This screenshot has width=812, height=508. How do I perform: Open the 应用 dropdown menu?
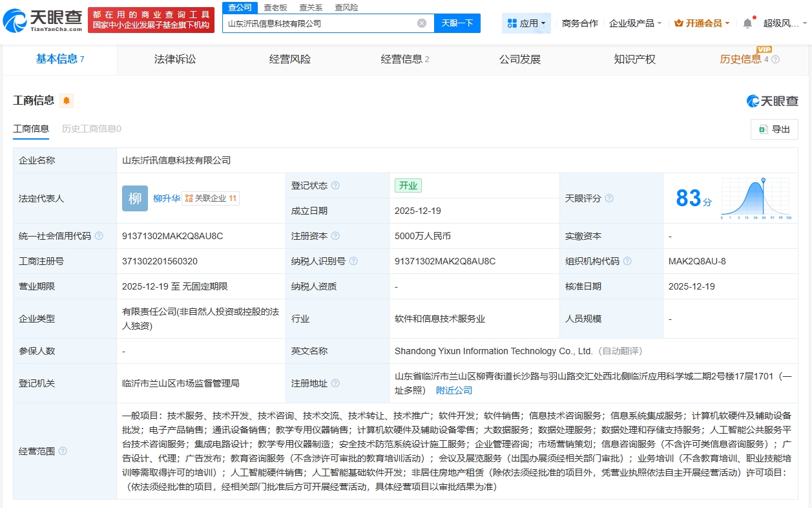[526, 23]
